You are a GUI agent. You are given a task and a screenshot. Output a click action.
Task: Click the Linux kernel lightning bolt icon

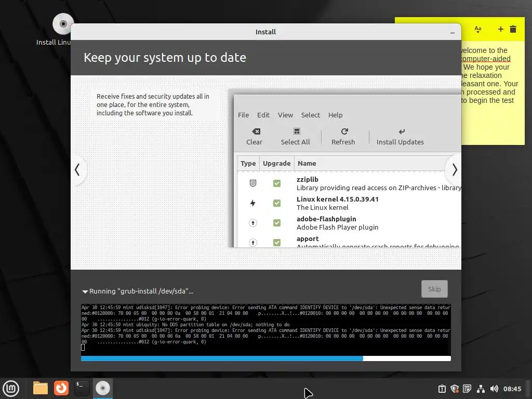pyautogui.click(x=253, y=203)
